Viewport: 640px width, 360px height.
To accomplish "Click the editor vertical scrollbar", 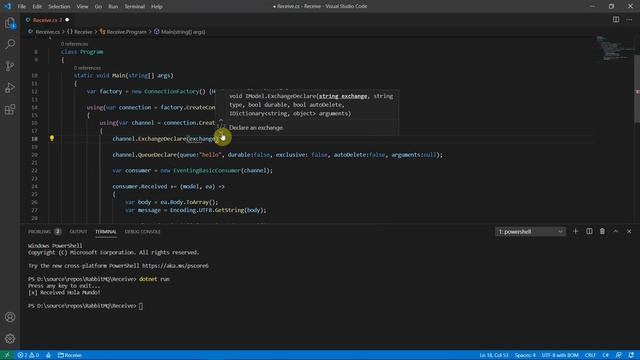I will tap(637, 88).
